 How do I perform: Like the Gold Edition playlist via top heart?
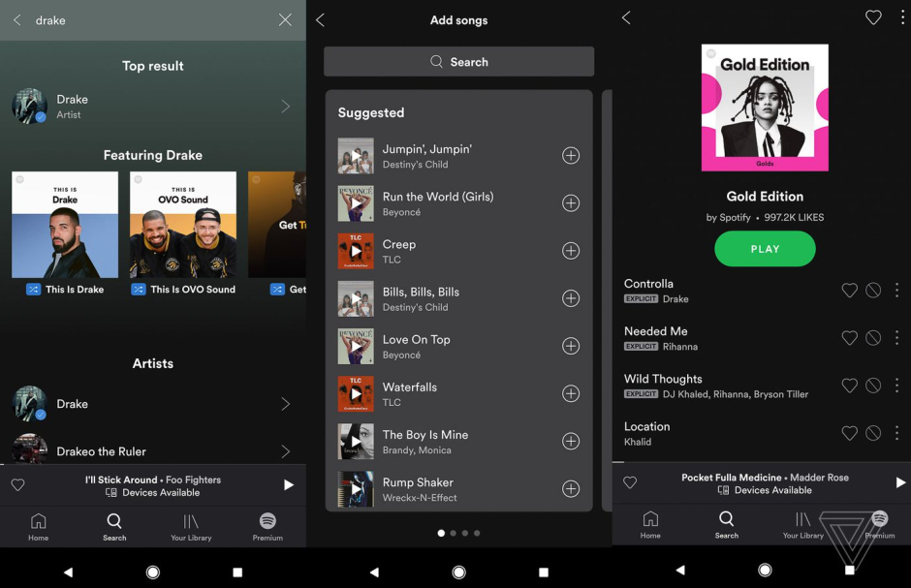pyautogui.click(x=873, y=17)
